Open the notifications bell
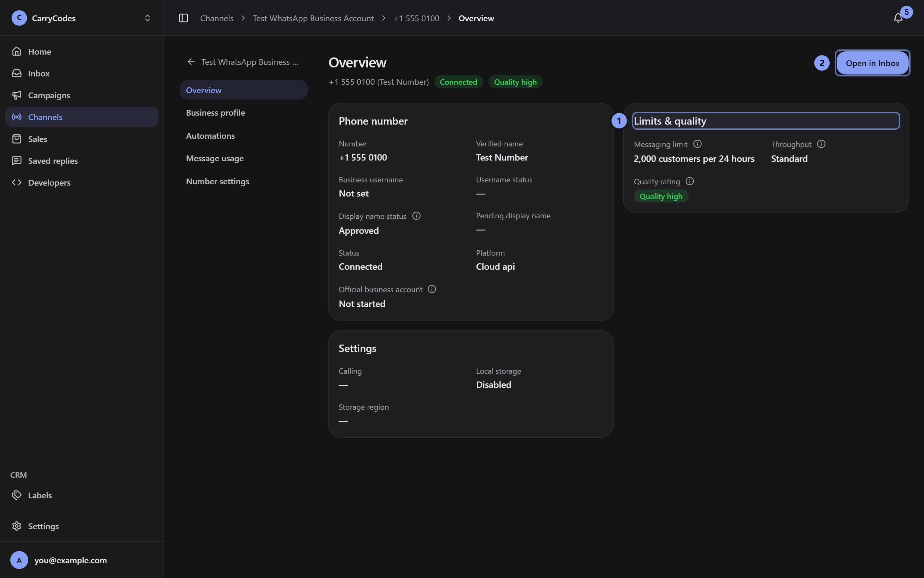924x578 pixels. (898, 18)
